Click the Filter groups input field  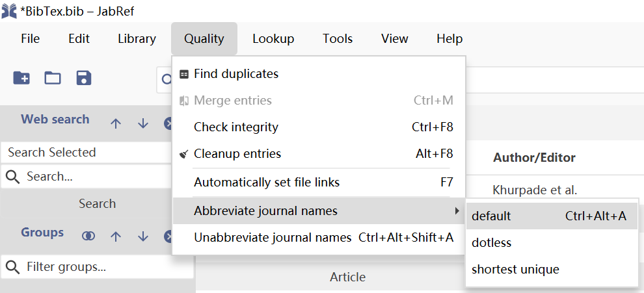(98, 267)
